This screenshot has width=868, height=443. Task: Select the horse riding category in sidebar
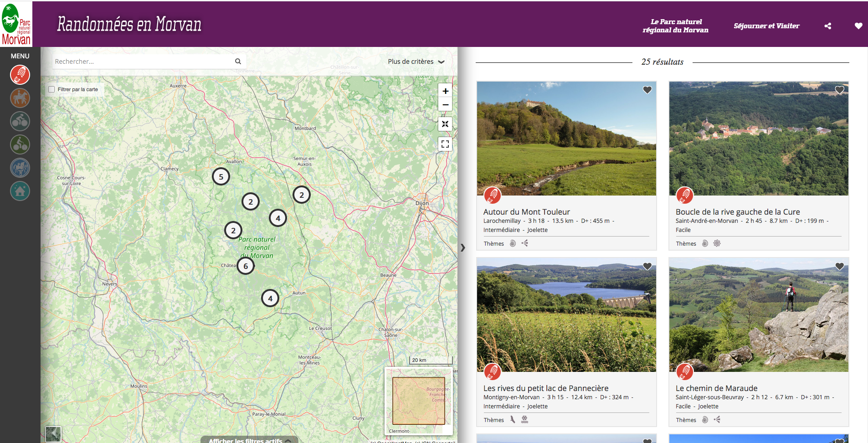(20, 98)
